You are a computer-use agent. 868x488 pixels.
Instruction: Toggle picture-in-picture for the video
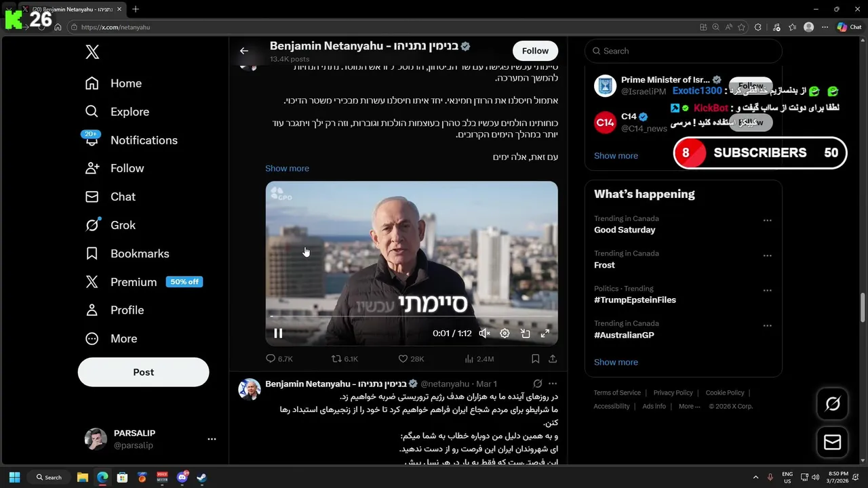(x=525, y=333)
